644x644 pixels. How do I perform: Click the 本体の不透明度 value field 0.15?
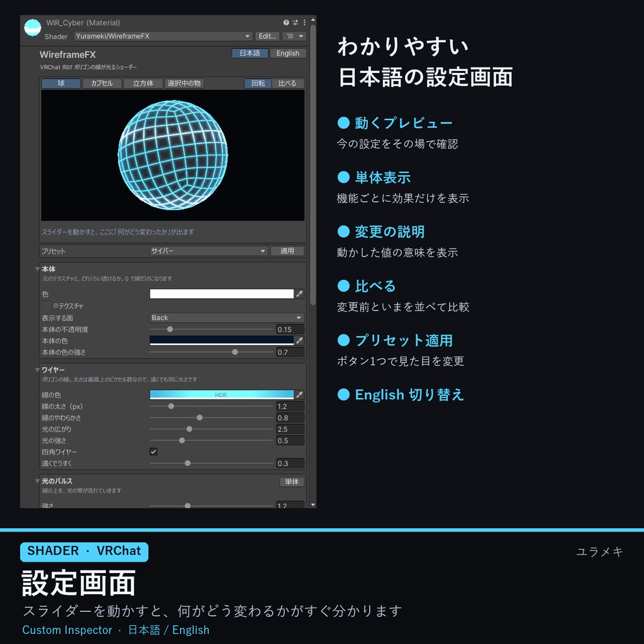(290, 330)
